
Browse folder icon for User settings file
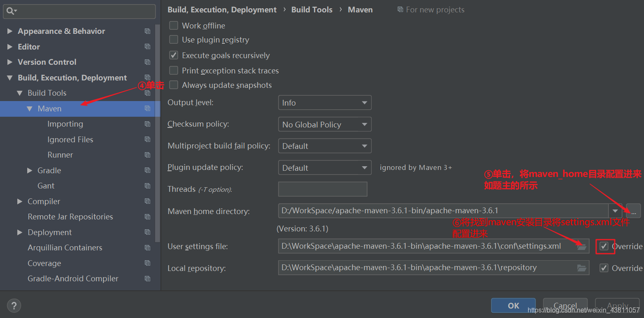(582, 246)
